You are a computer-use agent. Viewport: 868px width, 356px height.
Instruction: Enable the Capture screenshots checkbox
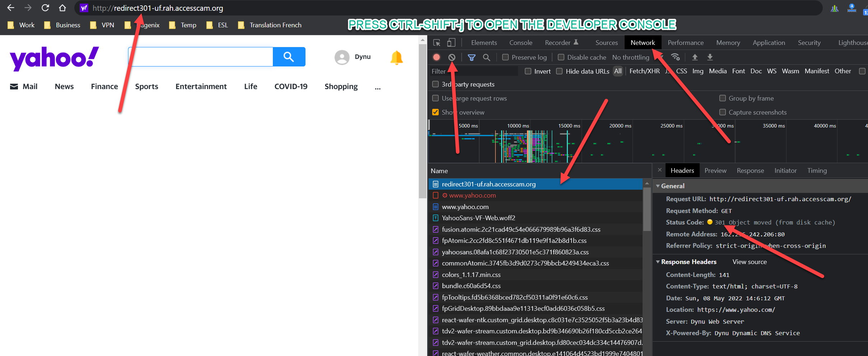point(723,112)
